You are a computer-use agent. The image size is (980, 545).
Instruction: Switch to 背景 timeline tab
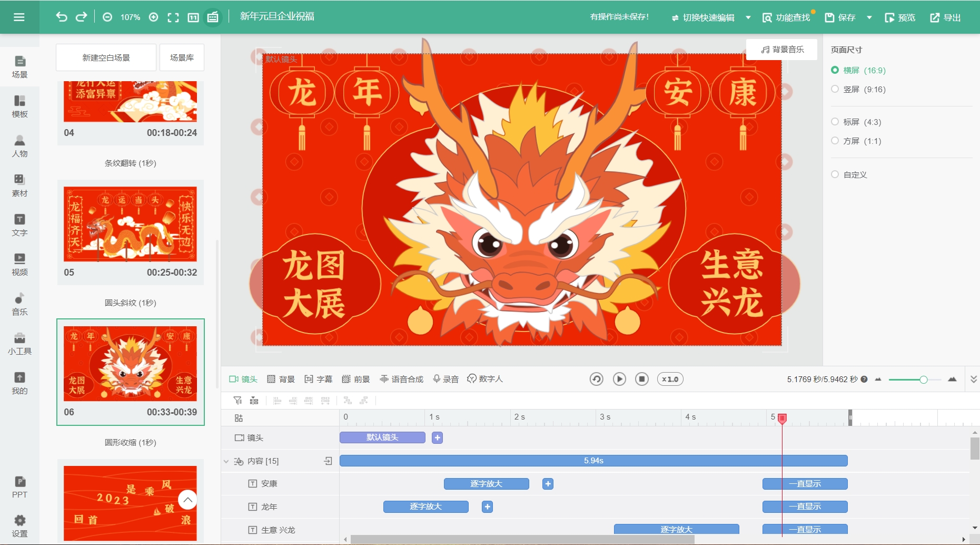click(281, 379)
